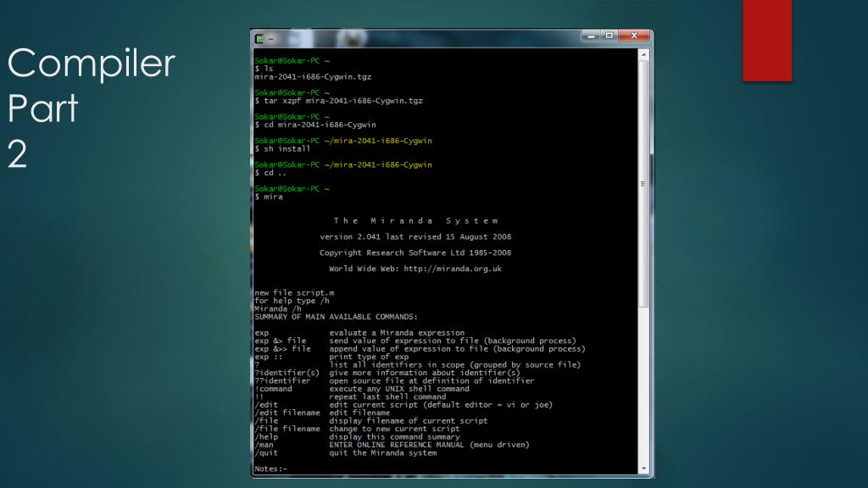
Task: Click the 'exp &> file' command entry
Action: pos(281,341)
